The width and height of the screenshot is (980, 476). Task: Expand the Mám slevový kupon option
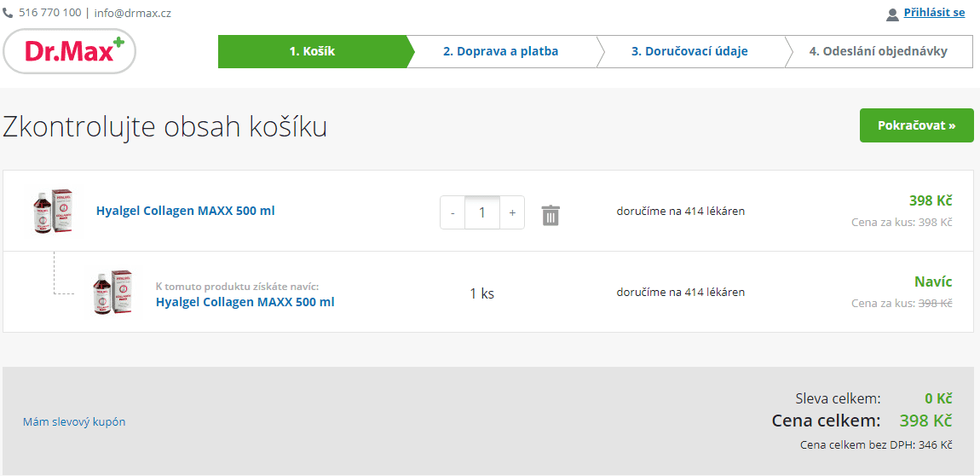[74, 421]
